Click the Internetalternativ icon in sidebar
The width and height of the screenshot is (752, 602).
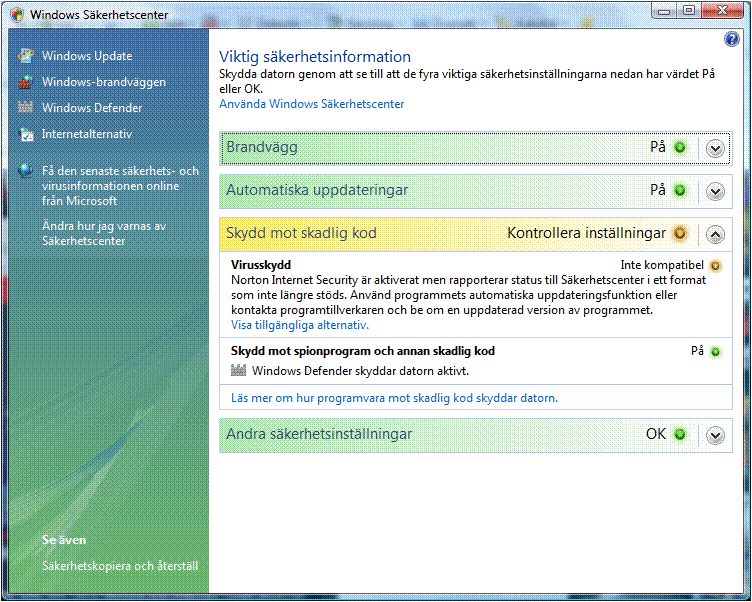[x=25, y=134]
